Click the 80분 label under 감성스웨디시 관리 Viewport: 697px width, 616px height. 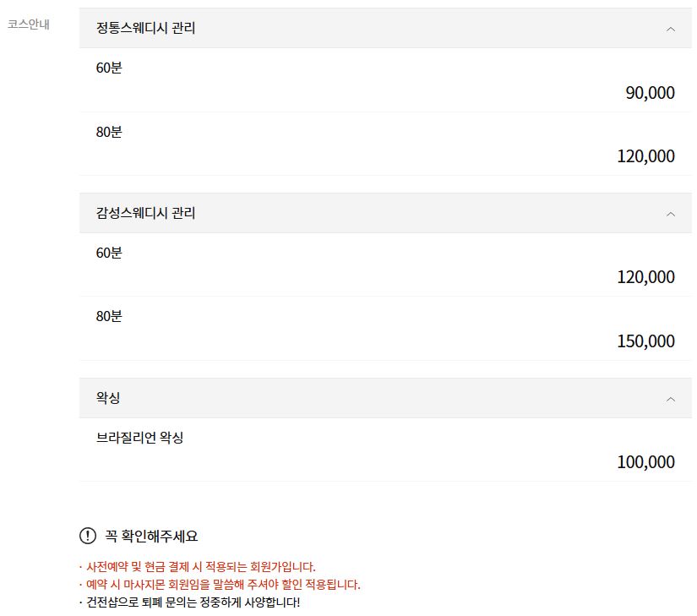(x=106, y=316)
